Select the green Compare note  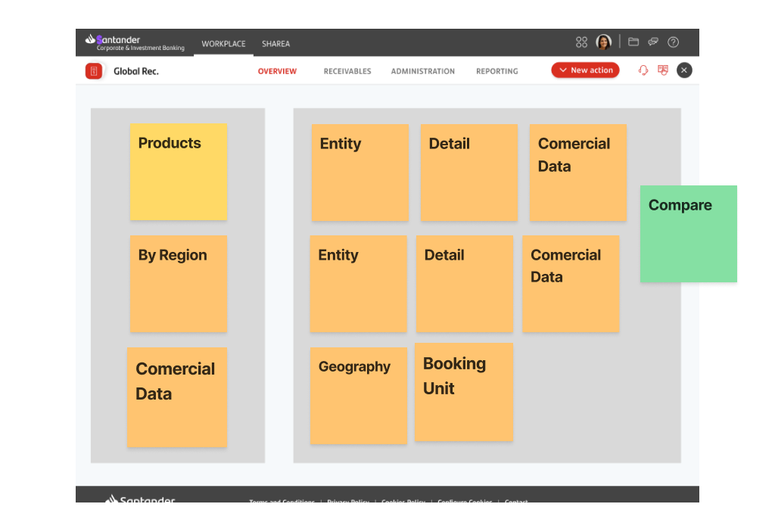(689, 234)
